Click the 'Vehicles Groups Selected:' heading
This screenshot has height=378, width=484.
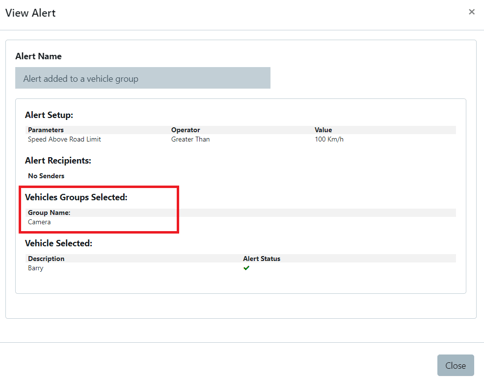click(76, 197)
